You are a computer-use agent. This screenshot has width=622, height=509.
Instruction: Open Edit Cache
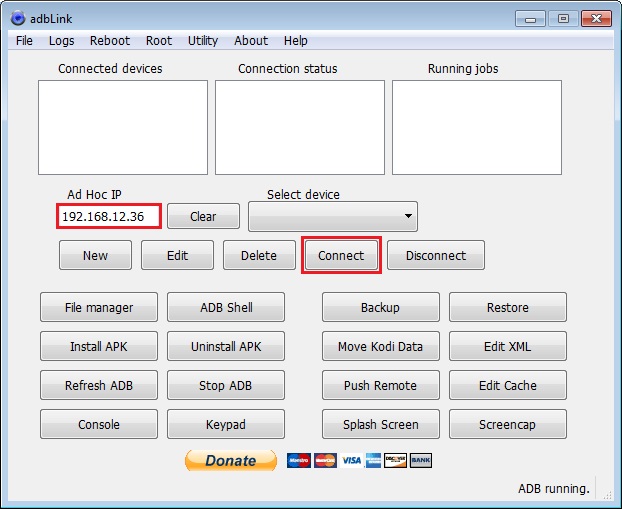click(508, 385)
